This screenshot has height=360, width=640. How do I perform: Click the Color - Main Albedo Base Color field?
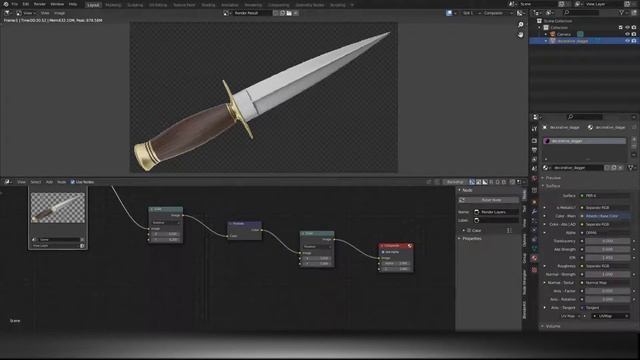pyautogui.click(x=608, y=216)
